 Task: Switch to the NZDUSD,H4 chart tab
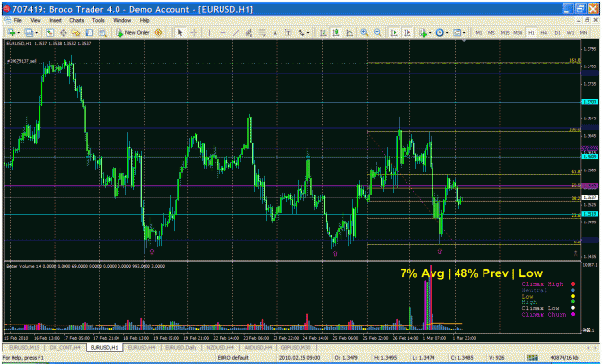220,347
